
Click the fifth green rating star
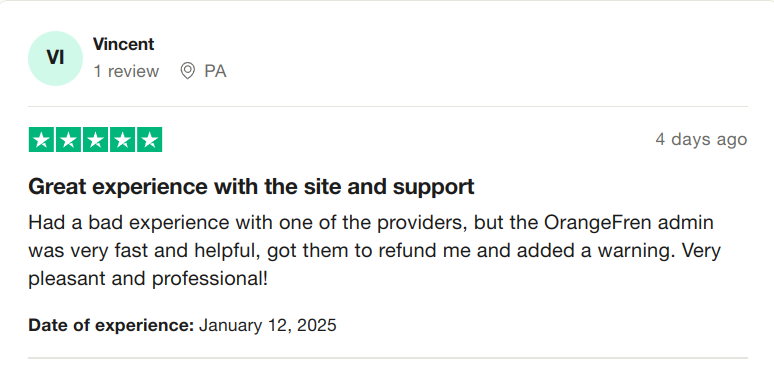click(150, 140)
